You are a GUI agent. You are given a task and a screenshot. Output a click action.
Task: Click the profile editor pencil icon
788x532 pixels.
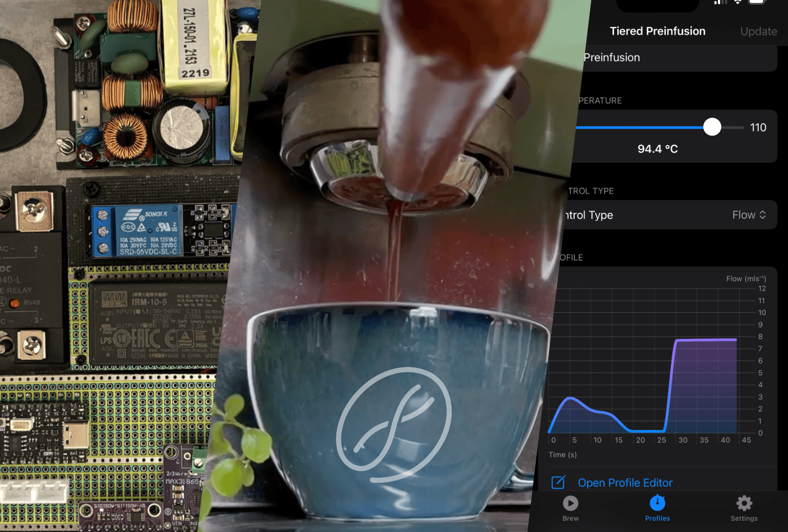(558, 482)
